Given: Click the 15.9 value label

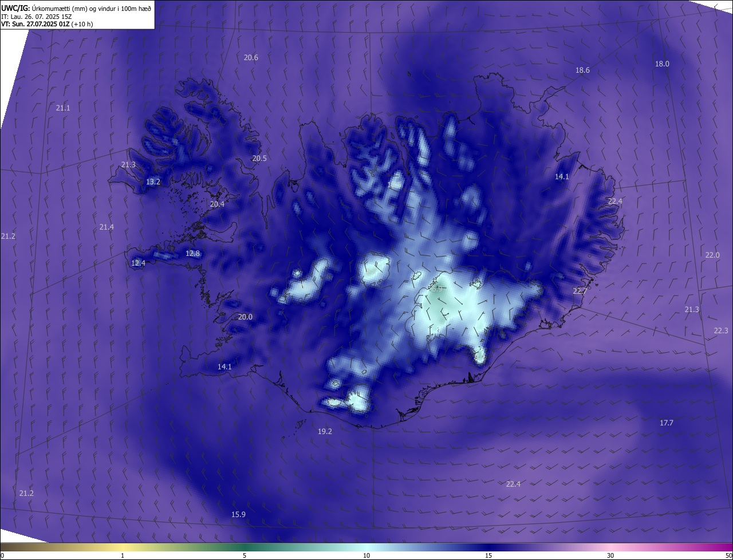Looking at the screenshot, I should [238, 514].
